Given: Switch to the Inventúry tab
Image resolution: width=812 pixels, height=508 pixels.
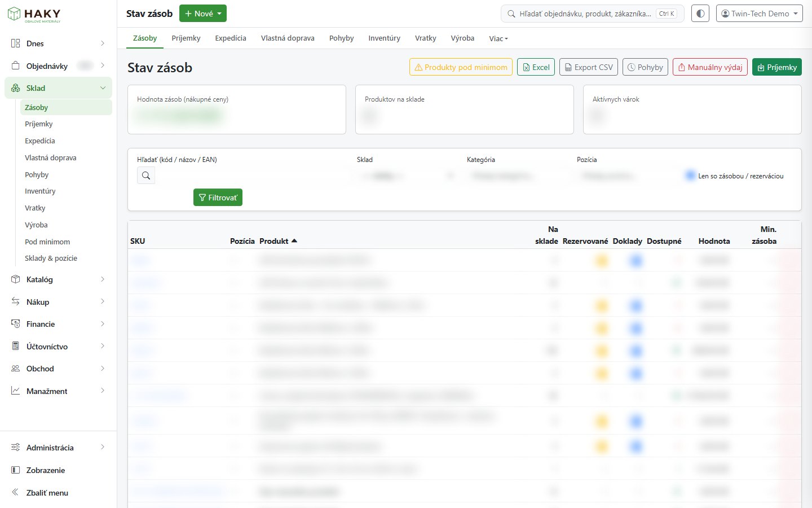Looking at the screenshot, I should [385, 38].
